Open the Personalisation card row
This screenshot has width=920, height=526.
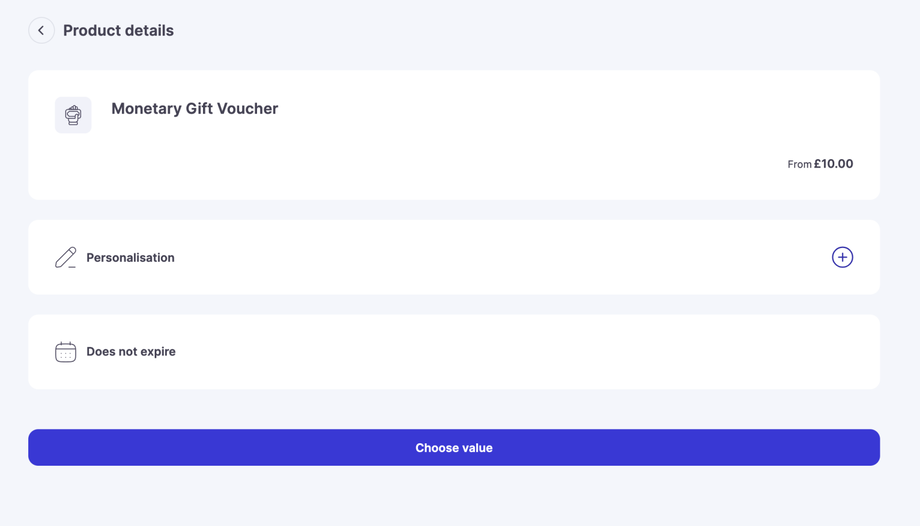(x=454, y=257)
